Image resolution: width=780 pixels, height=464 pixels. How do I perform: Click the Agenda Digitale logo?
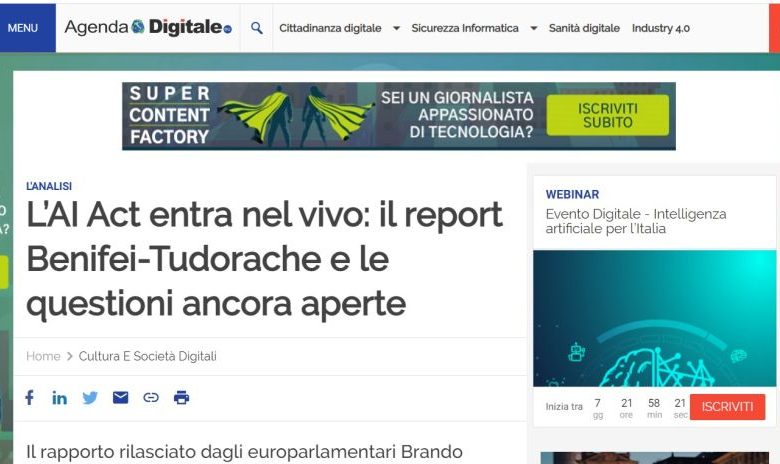(x=147, y=28)
